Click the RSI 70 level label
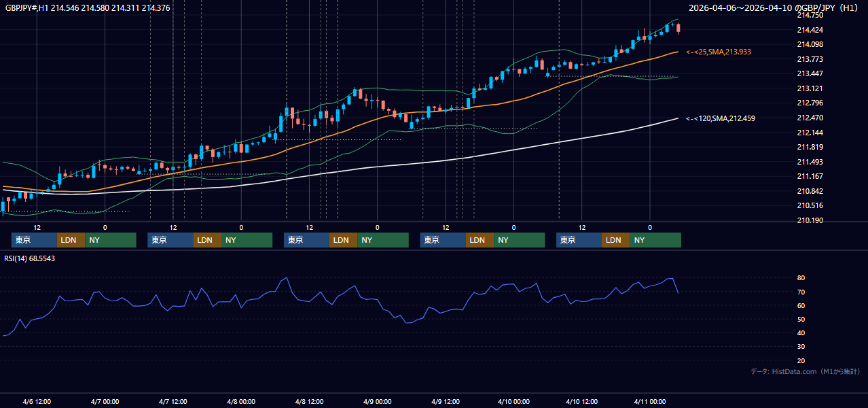868x408 pixels. 801,292
